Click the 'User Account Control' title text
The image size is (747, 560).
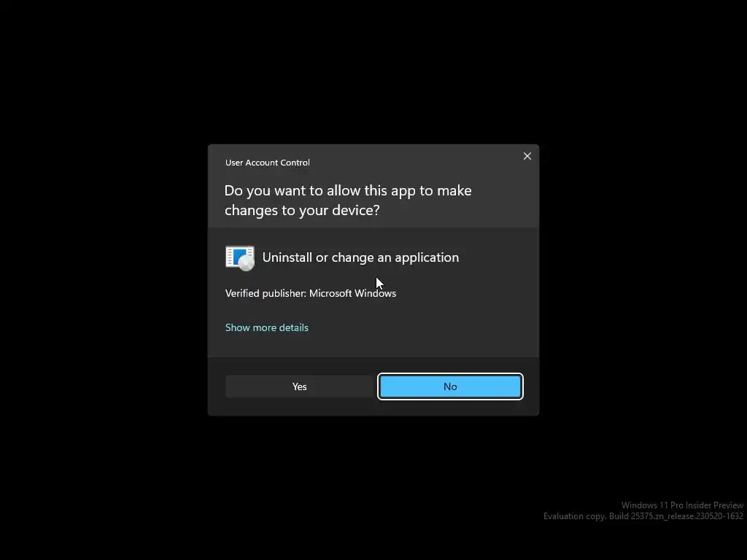click(x=267, y=163)
